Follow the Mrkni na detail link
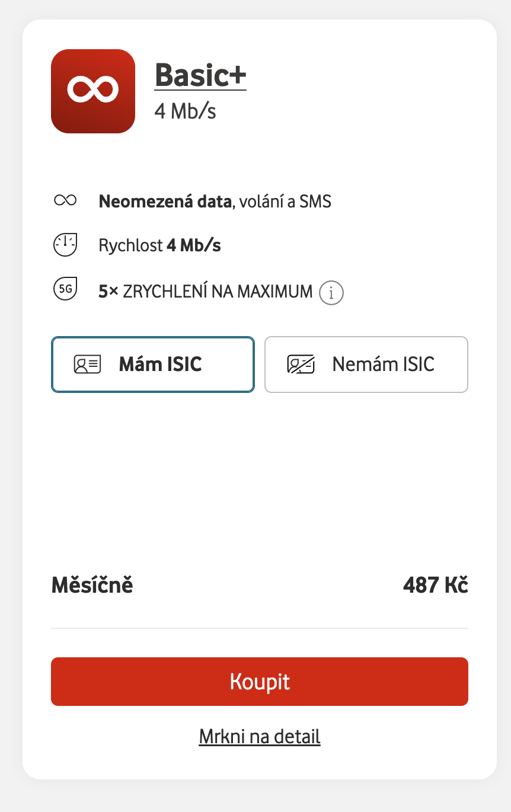 [x=260, y=737]
